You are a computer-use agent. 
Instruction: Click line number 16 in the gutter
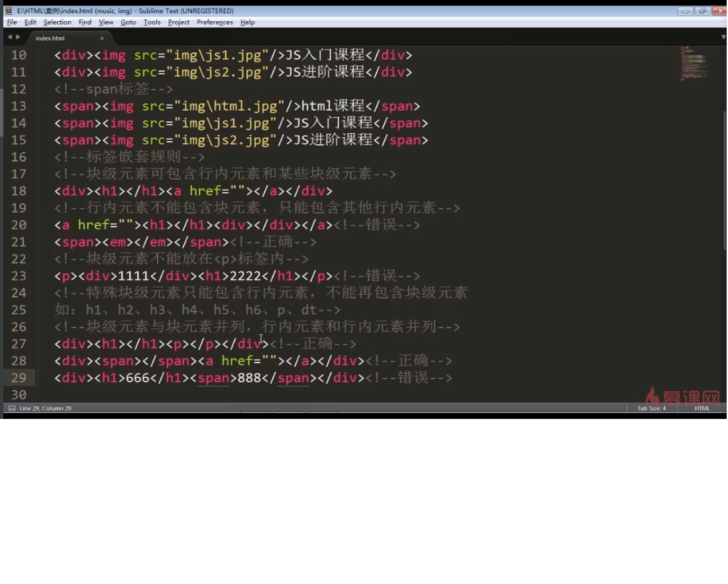click(x=19, y=157)
